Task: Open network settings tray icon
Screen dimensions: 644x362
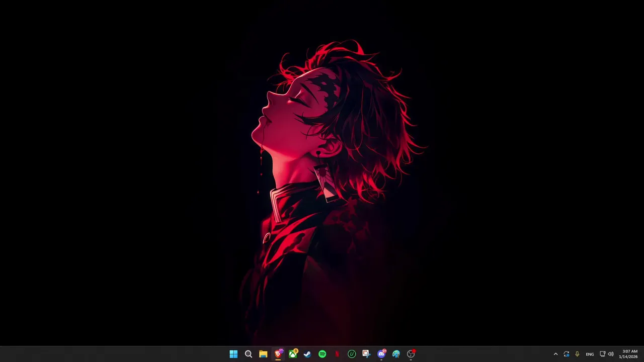Action: (602, 354)
